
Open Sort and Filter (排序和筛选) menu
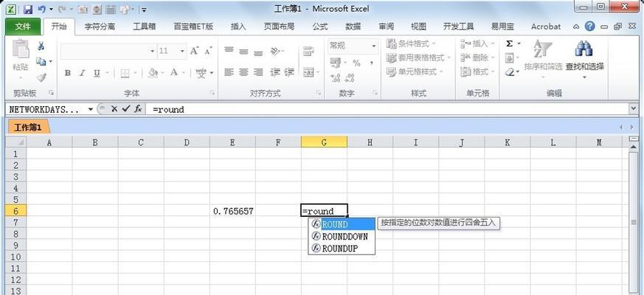click(543, 59)
